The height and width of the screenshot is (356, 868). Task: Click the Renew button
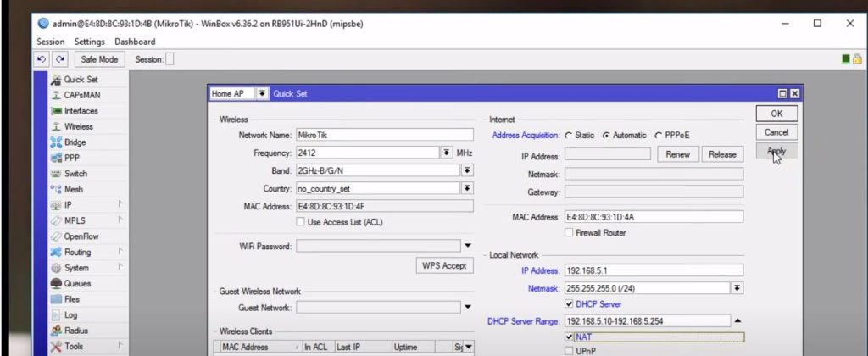pyautogui.click(x=678, y=154)
